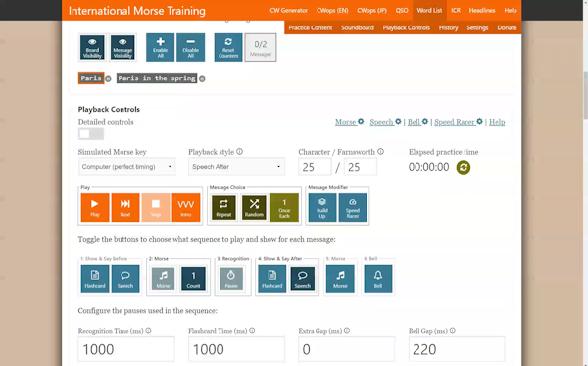
Task: Toggle Flashcard in Show & Say After
Action: tap(271, 279)
